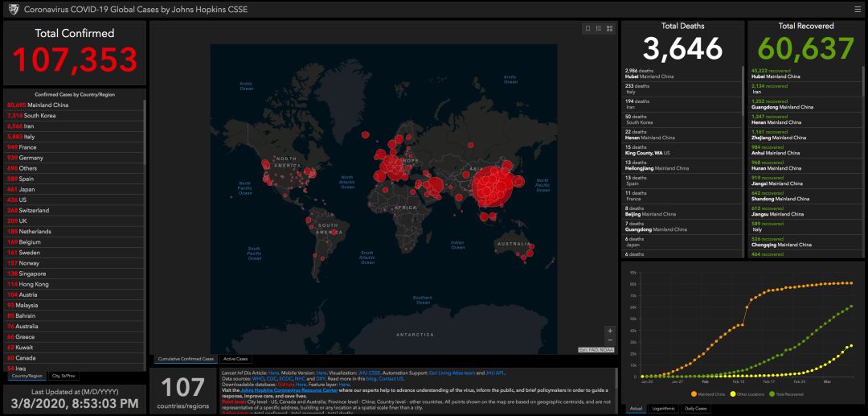Open the ECDC data source link
Screen dimensions: 868x416
(x=285, y=379)
